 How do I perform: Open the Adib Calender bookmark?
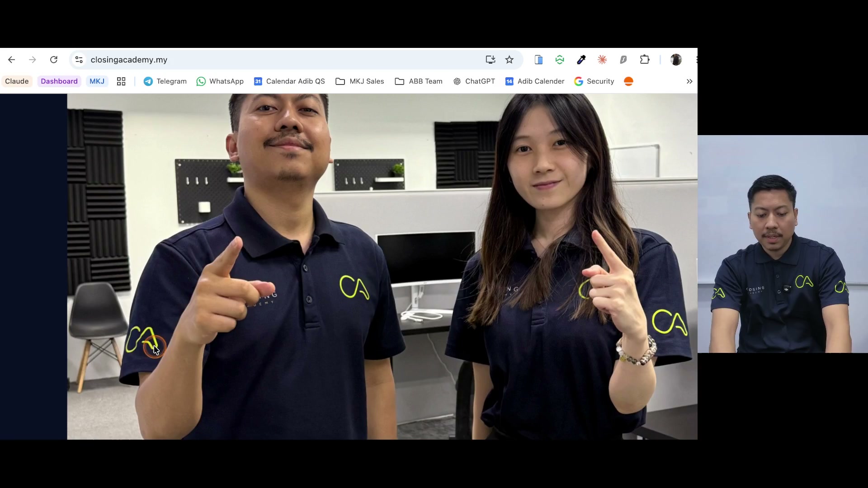point(535,81)
